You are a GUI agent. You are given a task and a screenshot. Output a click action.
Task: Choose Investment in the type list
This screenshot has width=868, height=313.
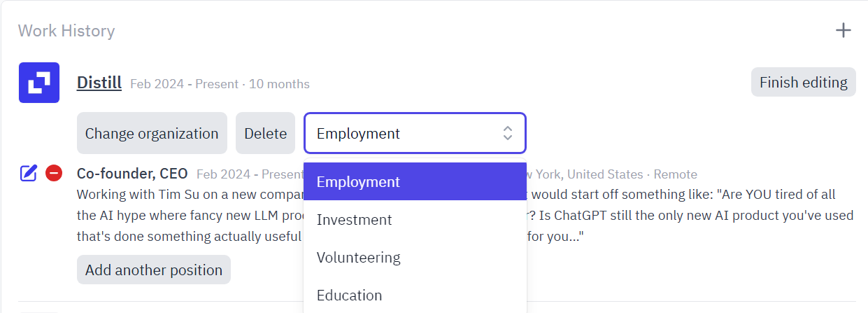click(x=415, y=220)
